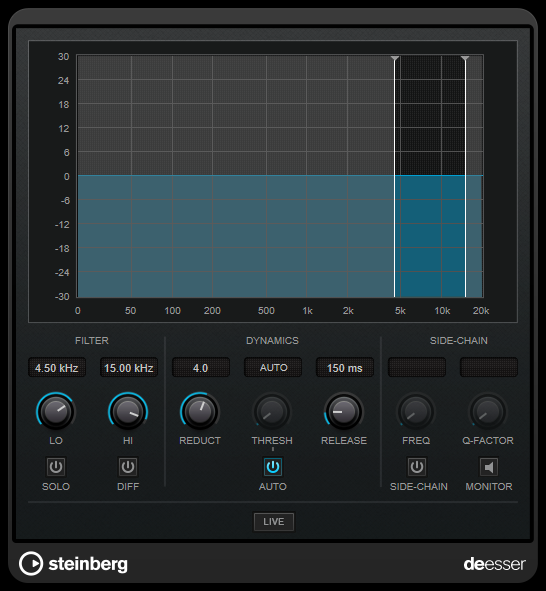Click the AUTO threshold value display
This screenshot has width=546, height=591.
[x=273, y=367]
